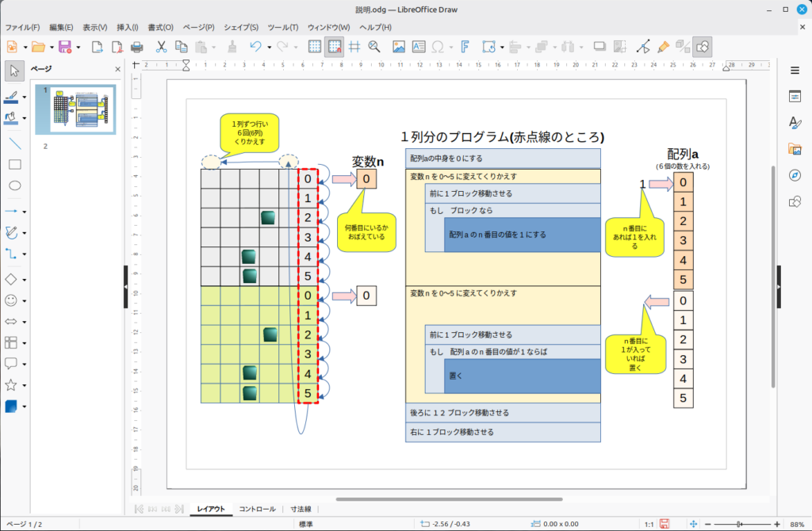
Task: Select the Rectangle drawing tool
Action: pos(14,165)
